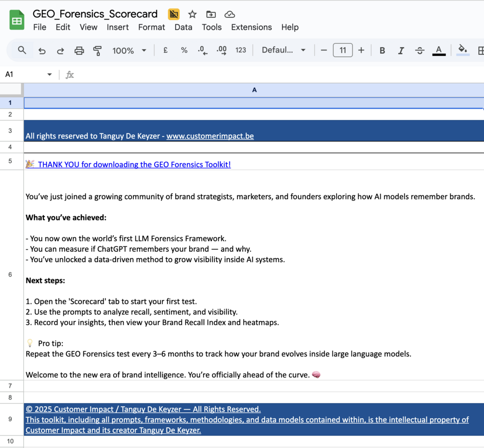This screenshot has width=484, height=448.
Task: Follow the www.customerimpact.be link
Action: 210,136
